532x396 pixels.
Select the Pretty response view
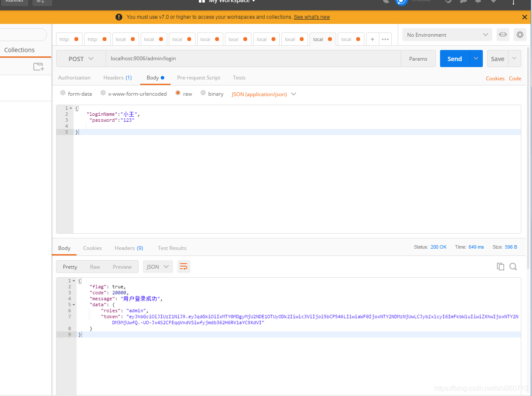70,267
